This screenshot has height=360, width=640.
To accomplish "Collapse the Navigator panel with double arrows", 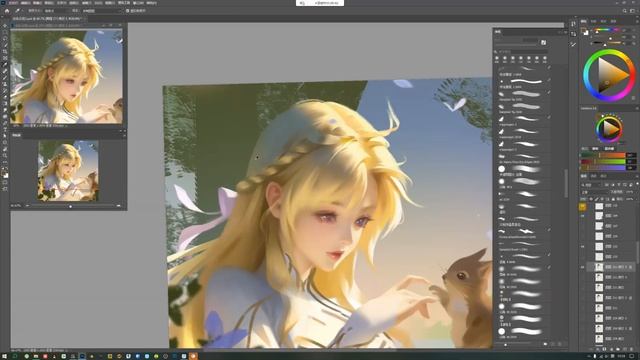I will [120, 131].
